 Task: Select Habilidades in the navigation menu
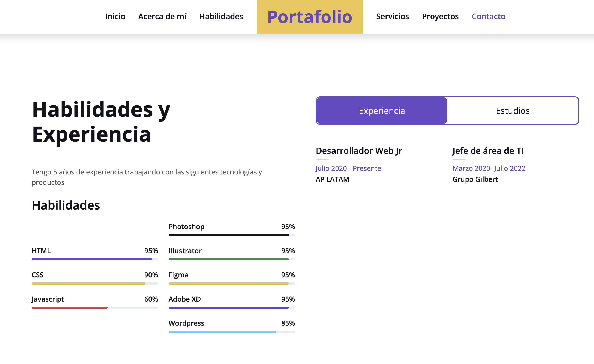click(221, 16)
